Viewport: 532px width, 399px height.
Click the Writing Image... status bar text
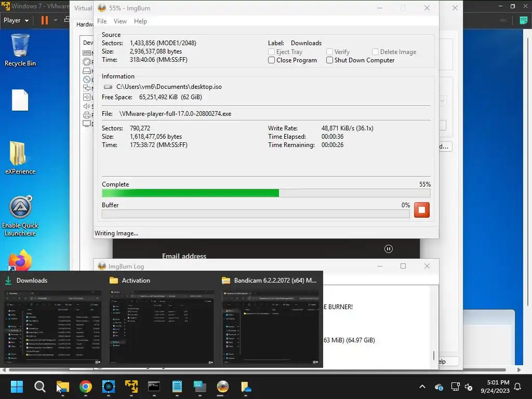click(x=116, y=233)
